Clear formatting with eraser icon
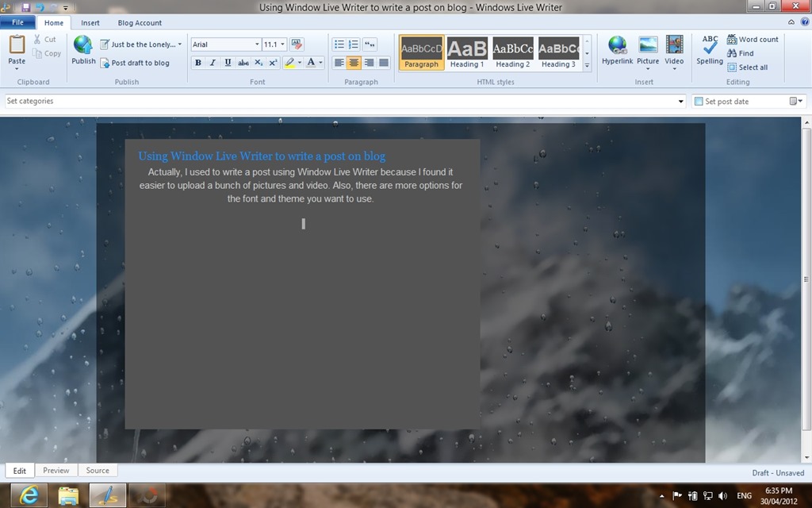812x508 pixels. (297, 44)
